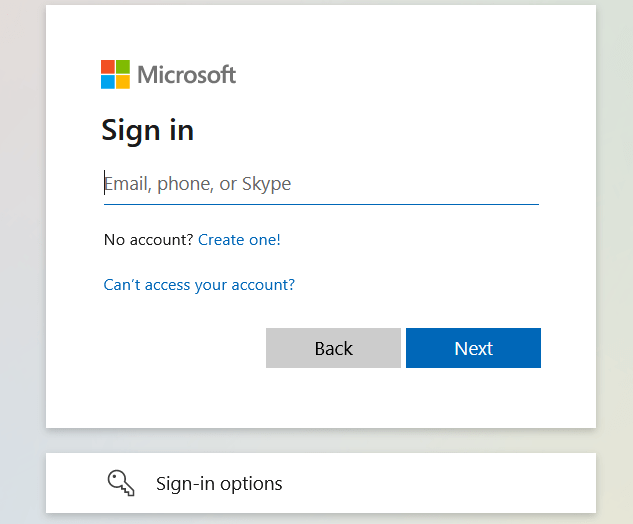Viewport: 633px width, 524px height.
Task: Click the Microsoft wordmark text
Action: point(186,74)
